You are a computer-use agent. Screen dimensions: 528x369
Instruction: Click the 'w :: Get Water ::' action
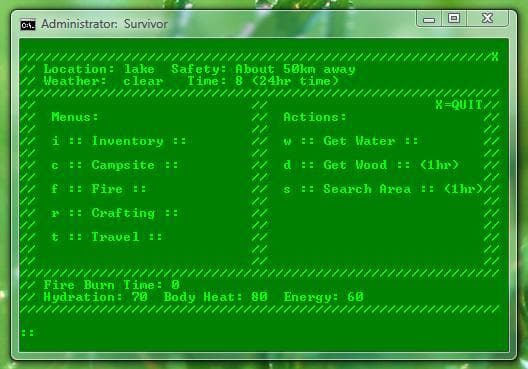(351, 141)
